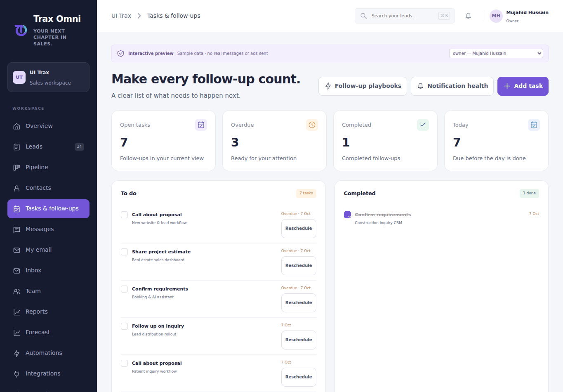Click the checkmark icon on Completed card
This screenshot has width=563, height=392.
pyautogui.click(x=423, y=125)
